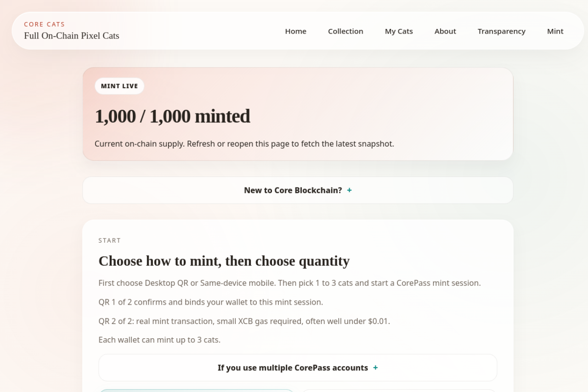Click the Full On-Chain Pixel Cats title

click(x=72, y=36)
